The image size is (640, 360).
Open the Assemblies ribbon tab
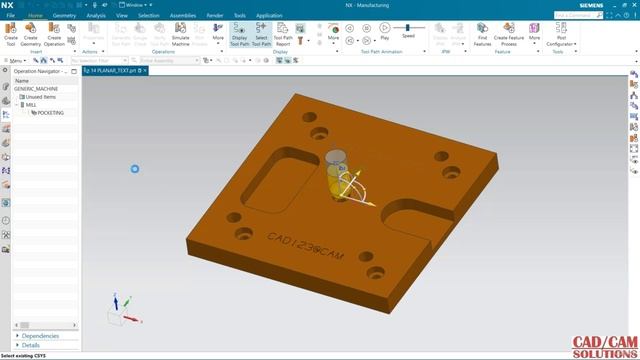[x=183, y=16]
